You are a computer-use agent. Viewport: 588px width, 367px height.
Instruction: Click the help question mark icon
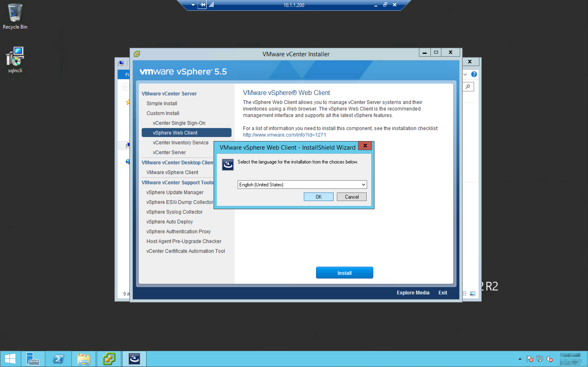tap(474, 74)
